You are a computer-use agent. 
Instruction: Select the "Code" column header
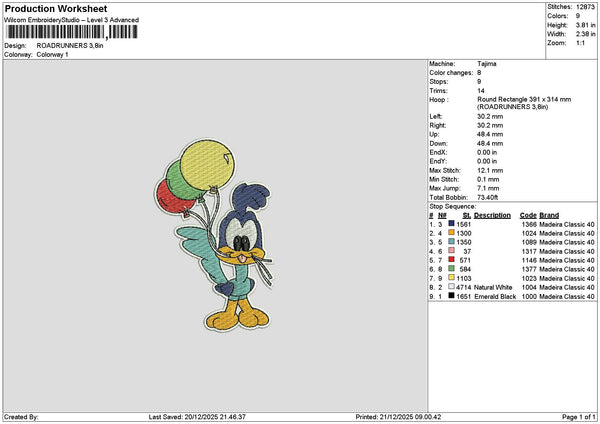coord(528,215)
